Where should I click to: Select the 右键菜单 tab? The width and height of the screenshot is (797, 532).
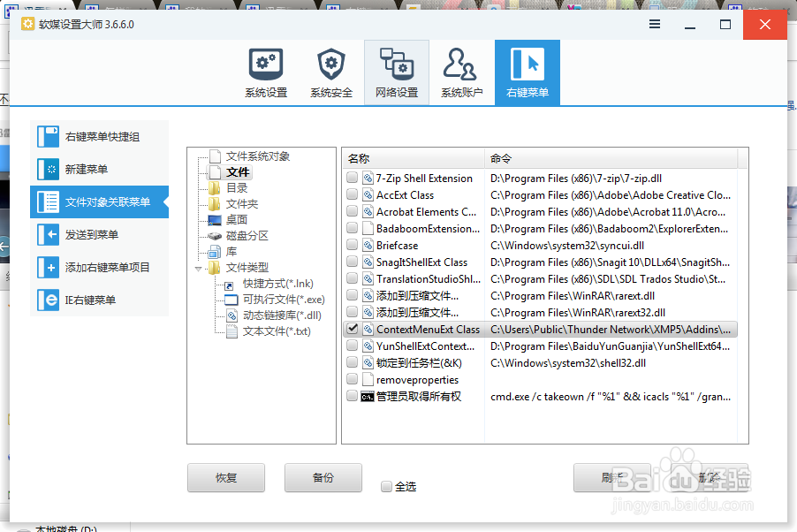pos(528,72)
